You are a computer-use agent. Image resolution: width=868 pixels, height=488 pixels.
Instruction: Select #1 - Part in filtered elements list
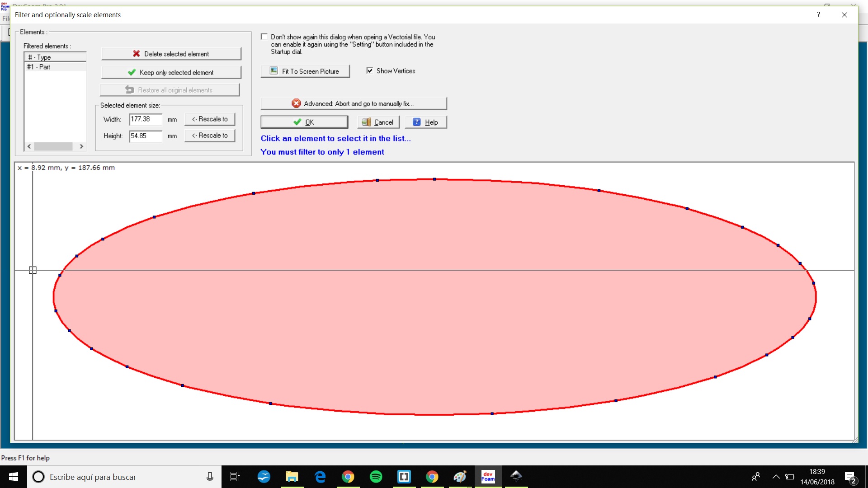[x=39, y=67]
